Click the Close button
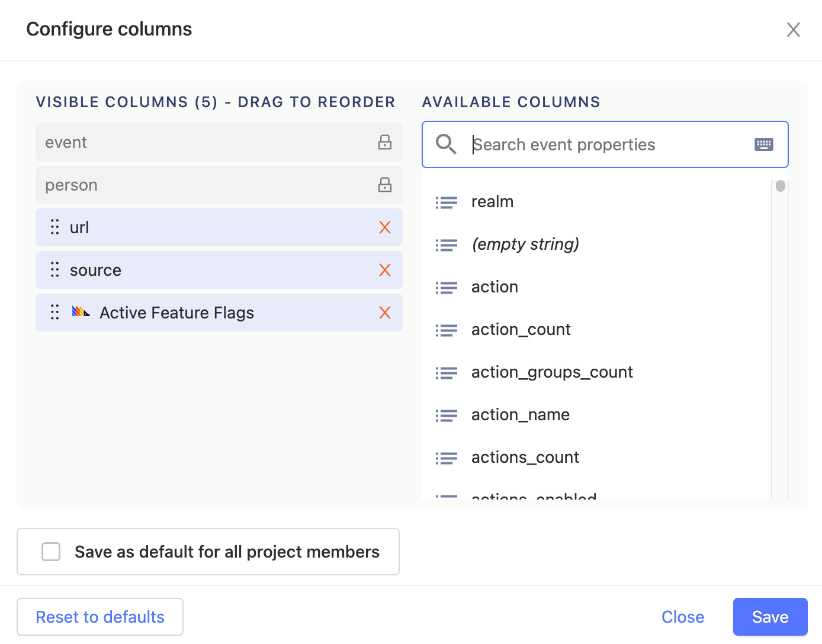The height and width of the screenshot is (644, 822). click(682, 616)
